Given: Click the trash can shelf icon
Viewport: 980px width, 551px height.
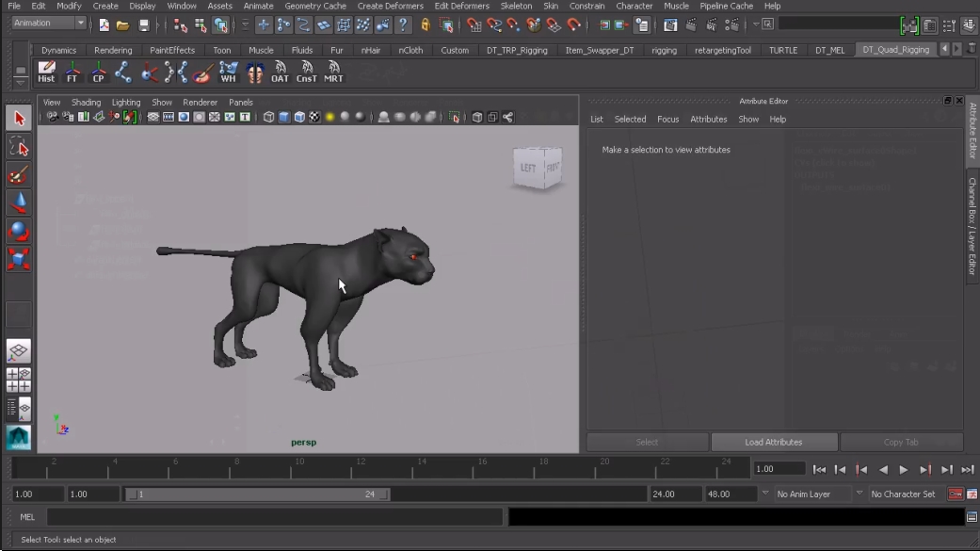Looking at the screenshot, I should point(972,49).
